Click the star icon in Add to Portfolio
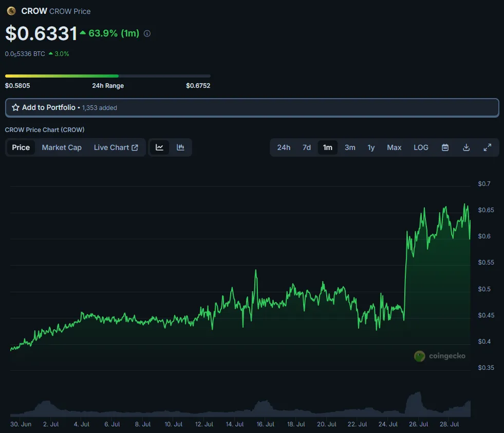 coord(15,107)
